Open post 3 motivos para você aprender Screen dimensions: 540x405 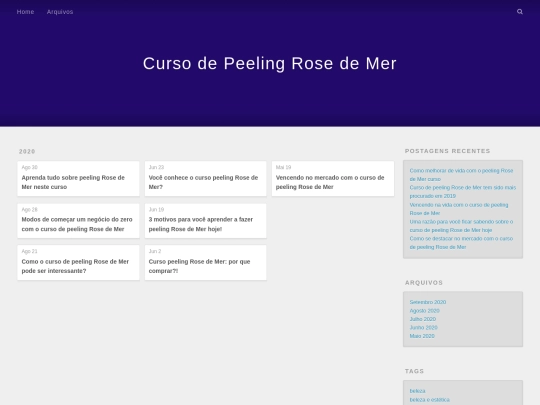point(201,224)
